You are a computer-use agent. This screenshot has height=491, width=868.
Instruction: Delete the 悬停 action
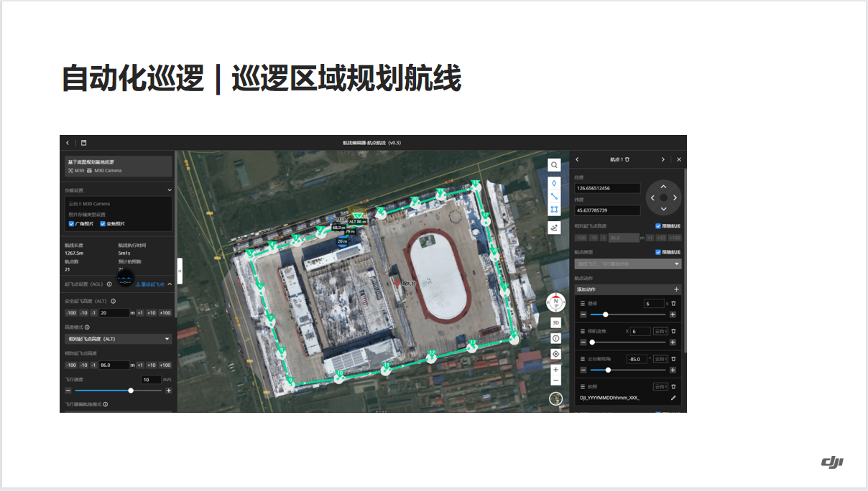click(x=673, y=304)
